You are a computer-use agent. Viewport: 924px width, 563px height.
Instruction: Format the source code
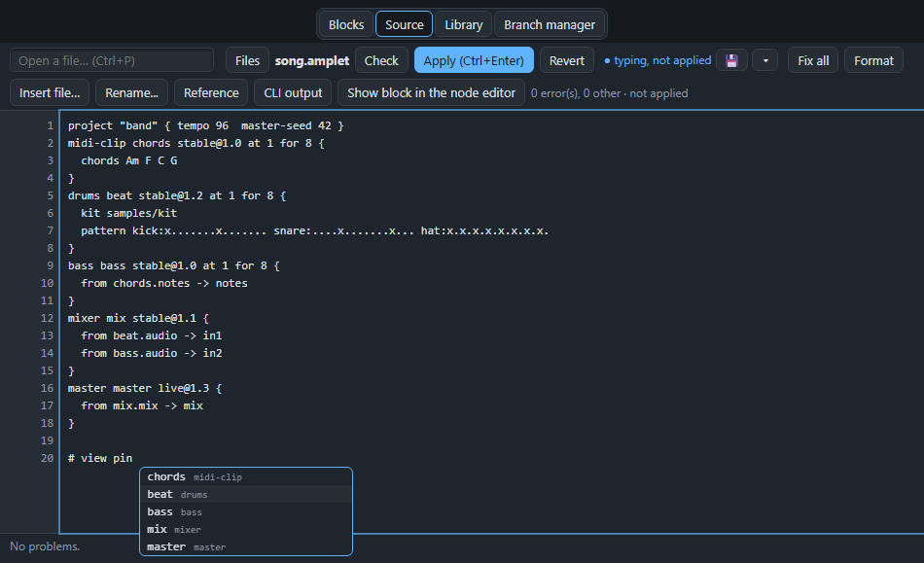click(874, 60)
